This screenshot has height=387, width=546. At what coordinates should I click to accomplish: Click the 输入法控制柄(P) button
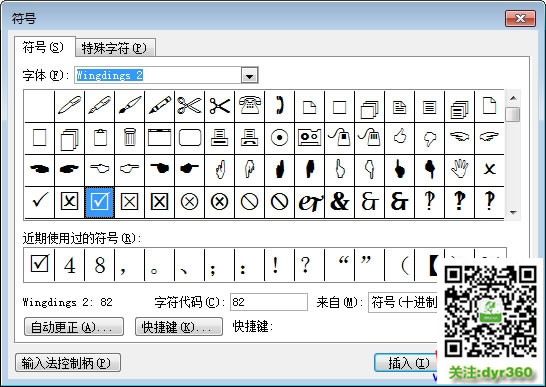click(68, 363)
